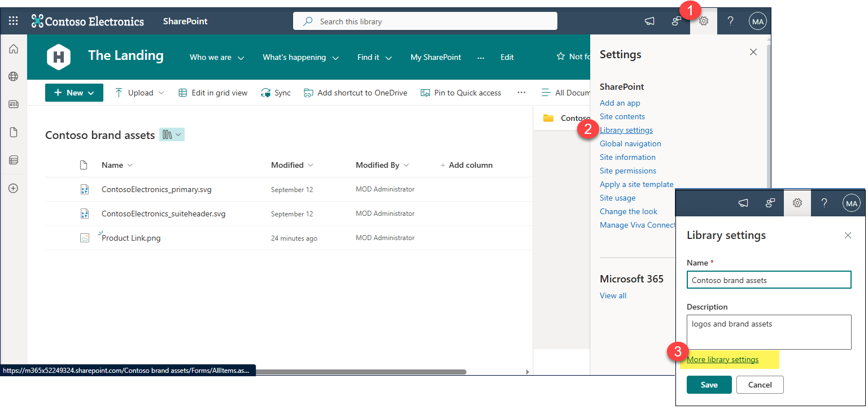
Task: Open the Create plus icon in left rail
Action: pyautogui.click(x=14, y=188)
